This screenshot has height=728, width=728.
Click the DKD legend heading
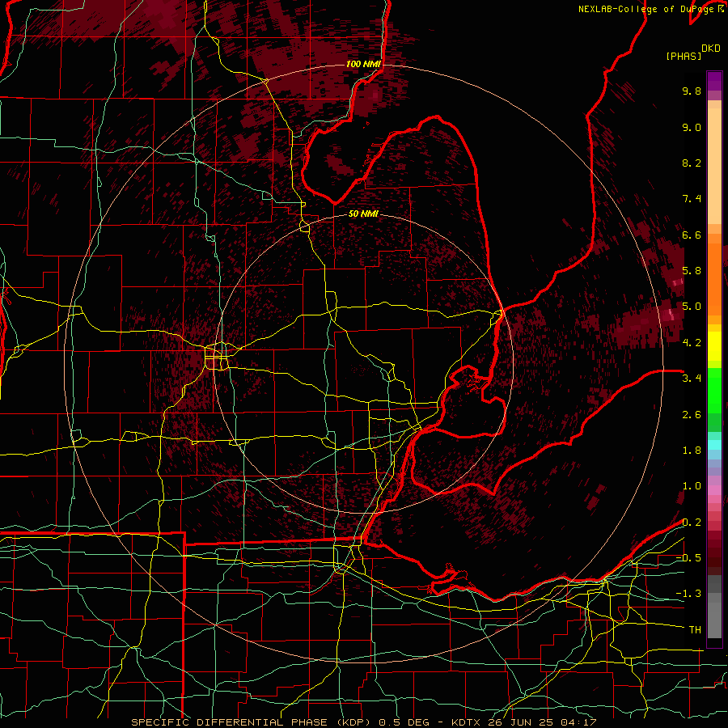(711, 49)
